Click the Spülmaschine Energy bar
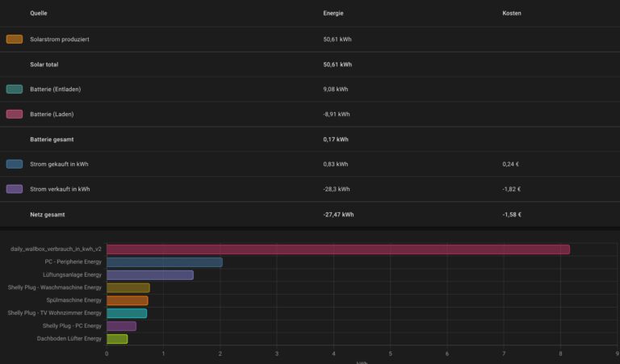The width and height of the screenshot is (620, 364). click(128, 300)
